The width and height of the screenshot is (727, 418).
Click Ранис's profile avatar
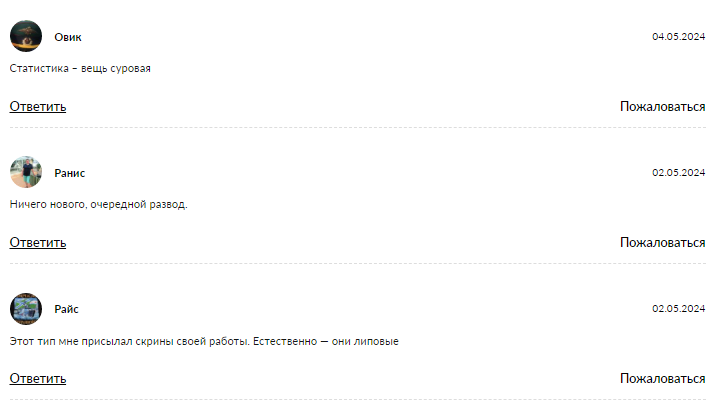click(x=26, y=172)
